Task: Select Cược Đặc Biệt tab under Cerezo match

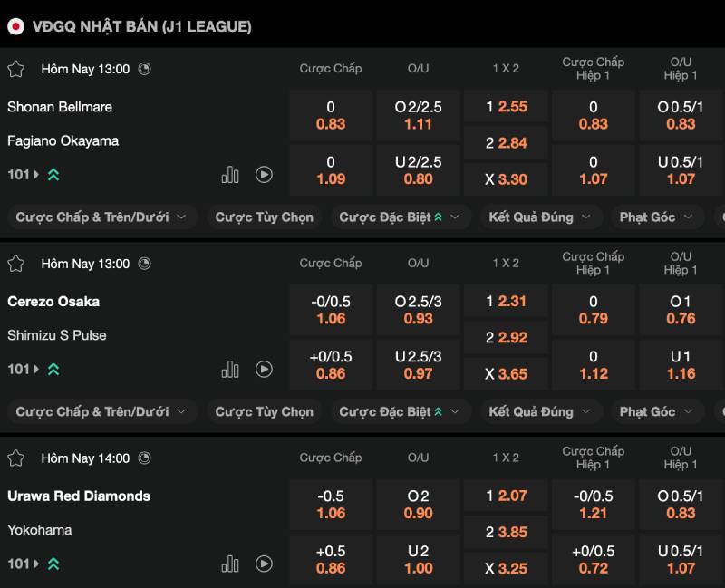Action: [x=400, y=412]
